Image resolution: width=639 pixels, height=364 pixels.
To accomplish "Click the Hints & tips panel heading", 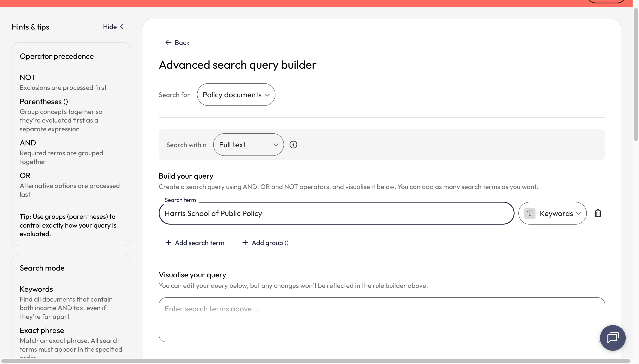I will click(30, 27).
